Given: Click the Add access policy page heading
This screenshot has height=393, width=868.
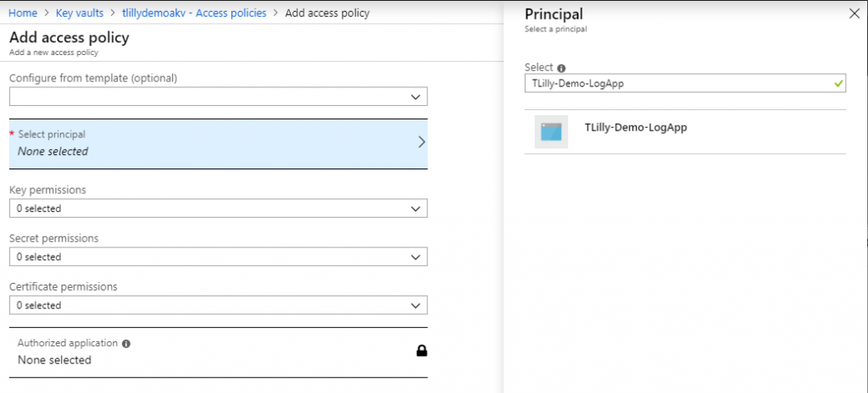Looking at the screenshot, I should tap(70, 37).
